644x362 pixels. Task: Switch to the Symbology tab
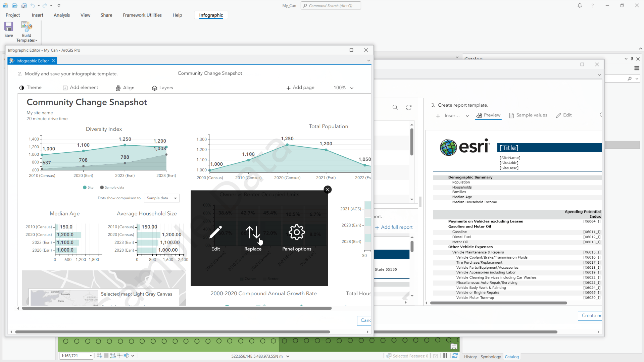(x=491, y=357)
